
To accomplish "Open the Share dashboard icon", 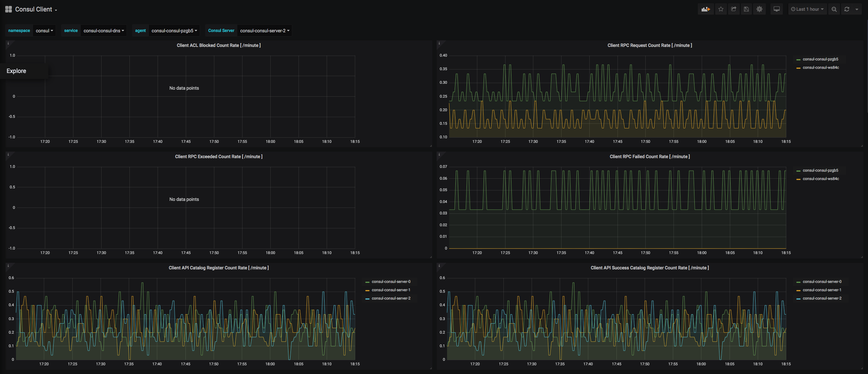I will pyautogui.click(x=734, y=9).
